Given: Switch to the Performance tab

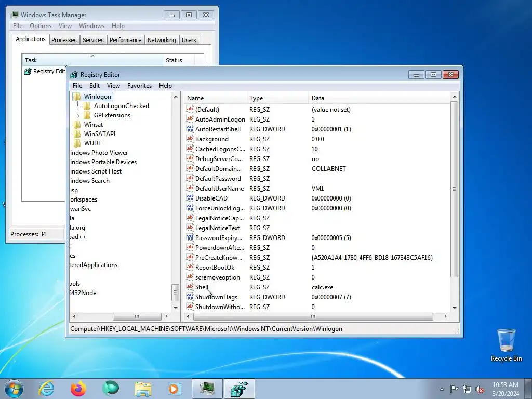Looking at the screenshot, I should pyautogui.click(x=125, y=40).
